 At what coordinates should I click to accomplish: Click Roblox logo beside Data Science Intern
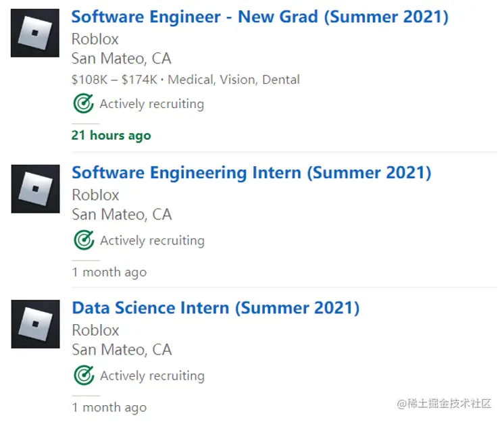[x=35, y=325]
